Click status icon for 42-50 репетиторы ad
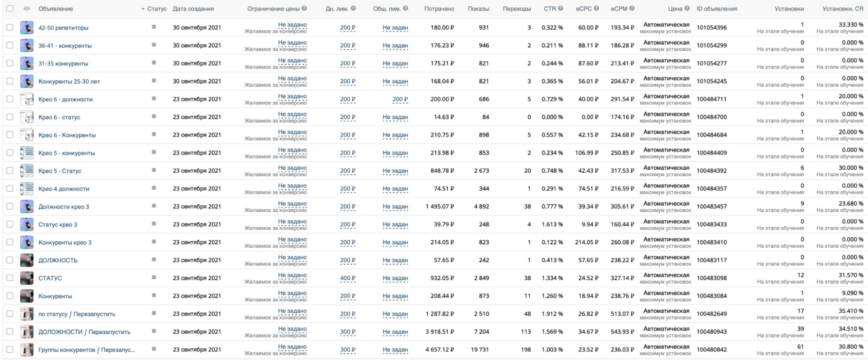The height and width of the screenshot is (360, 868). 154,27
